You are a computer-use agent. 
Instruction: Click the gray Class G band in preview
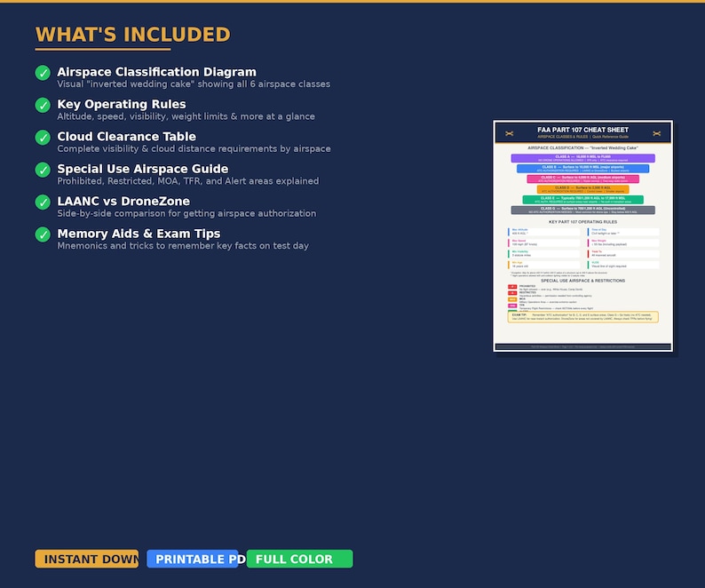coord(582,210)
